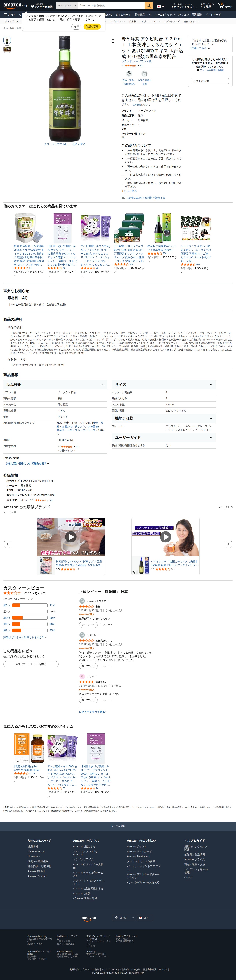Click the '続行' button in the popup
Viewport: 236px width, 980px height.
pos(76,27)
